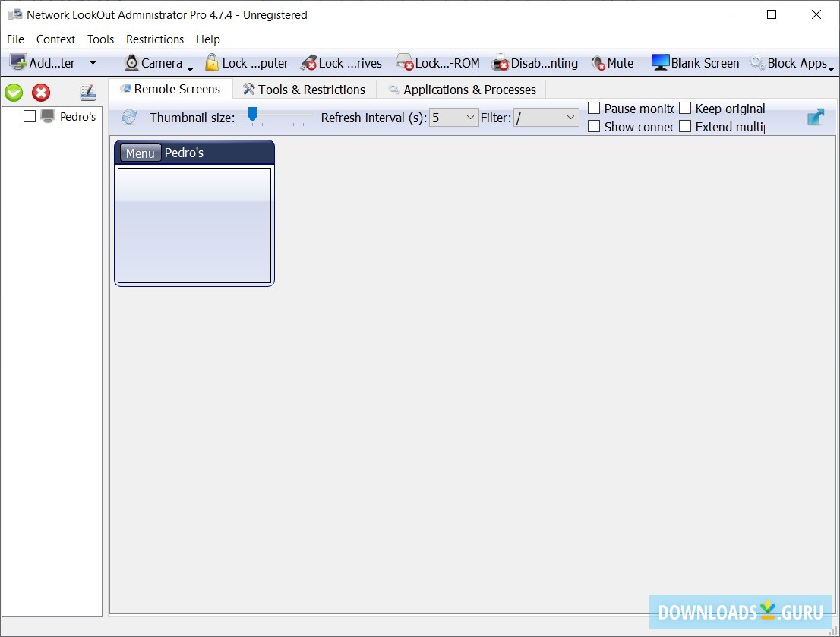Select the Camera toolbar icon

[152, 63]
